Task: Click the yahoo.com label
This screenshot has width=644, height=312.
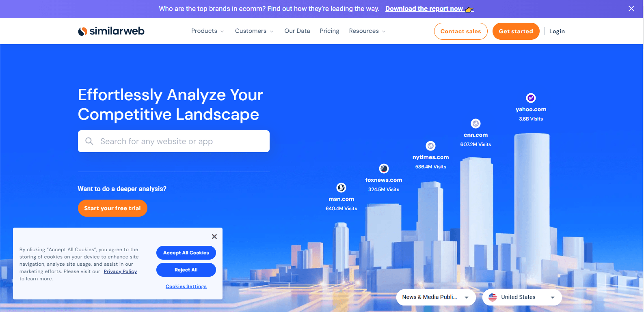Action: point(531,109)
